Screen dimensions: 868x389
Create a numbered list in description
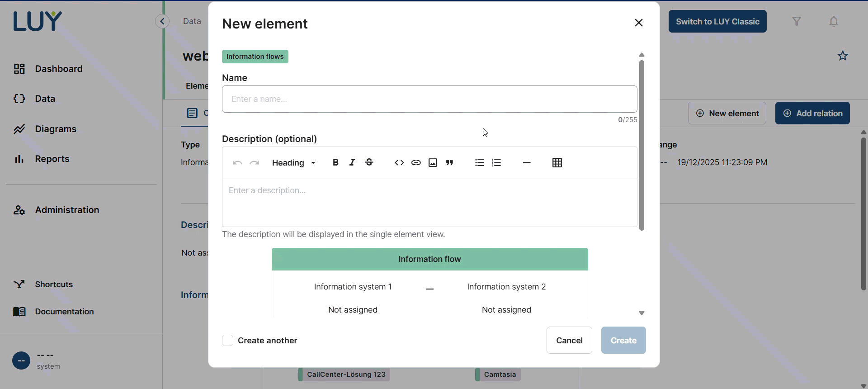point(496,163)
